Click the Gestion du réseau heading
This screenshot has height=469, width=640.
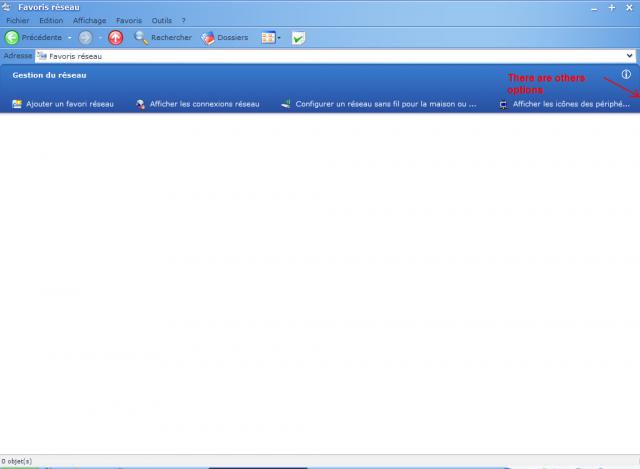click(49, 75)
